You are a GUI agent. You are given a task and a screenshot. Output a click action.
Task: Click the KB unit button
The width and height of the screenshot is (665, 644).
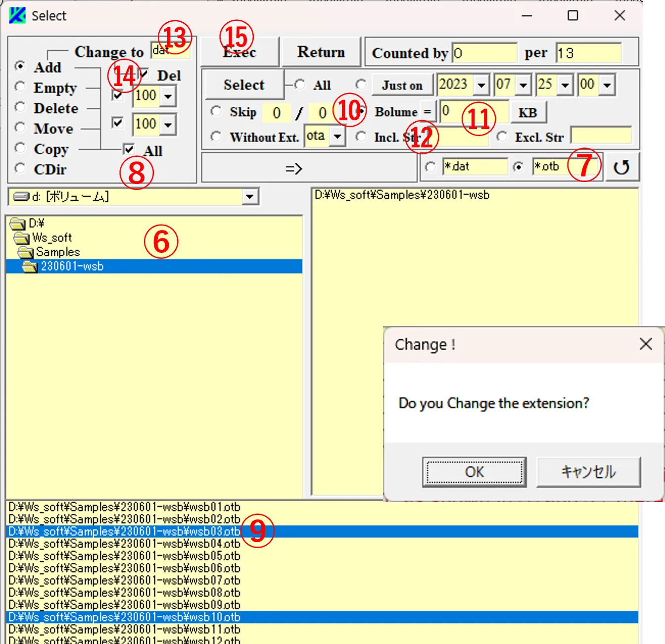point(528,112)
